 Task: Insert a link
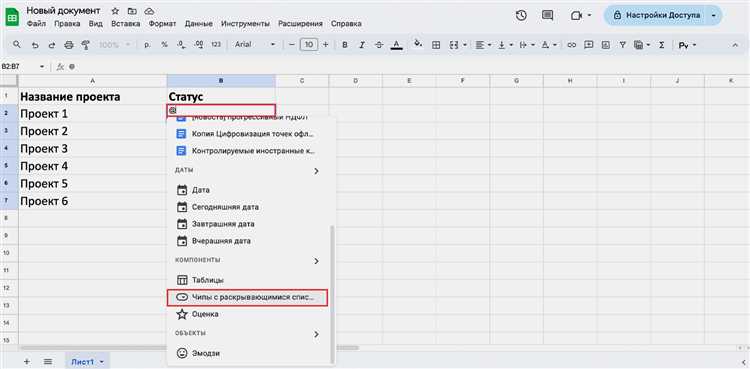pyautogui.click(x=571, y=45)
